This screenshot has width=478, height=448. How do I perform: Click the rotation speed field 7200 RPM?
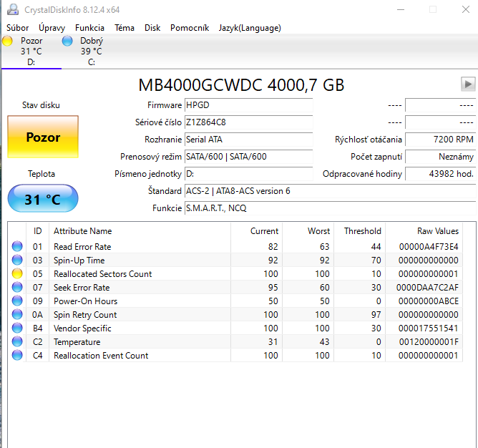441,140
